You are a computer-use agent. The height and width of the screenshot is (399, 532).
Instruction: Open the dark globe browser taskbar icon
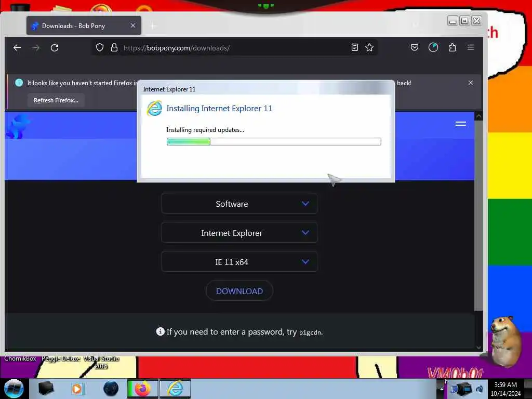(111, 389)
